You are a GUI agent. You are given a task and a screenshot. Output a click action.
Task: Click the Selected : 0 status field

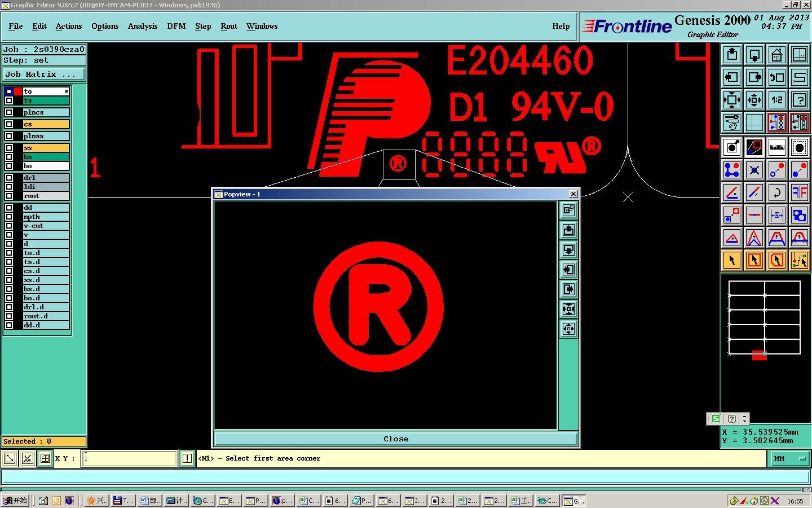point(44,441)
